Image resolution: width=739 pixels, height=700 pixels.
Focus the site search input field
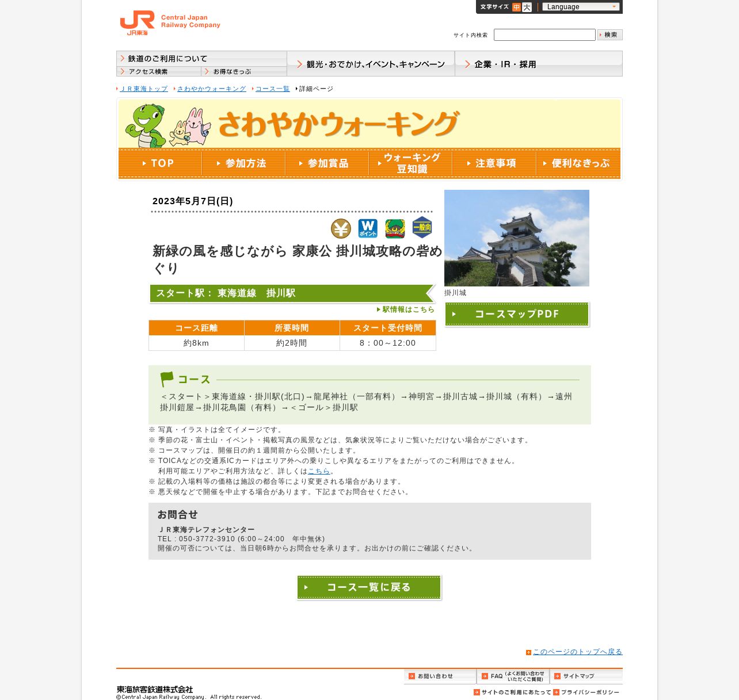[x=544, y=35]
